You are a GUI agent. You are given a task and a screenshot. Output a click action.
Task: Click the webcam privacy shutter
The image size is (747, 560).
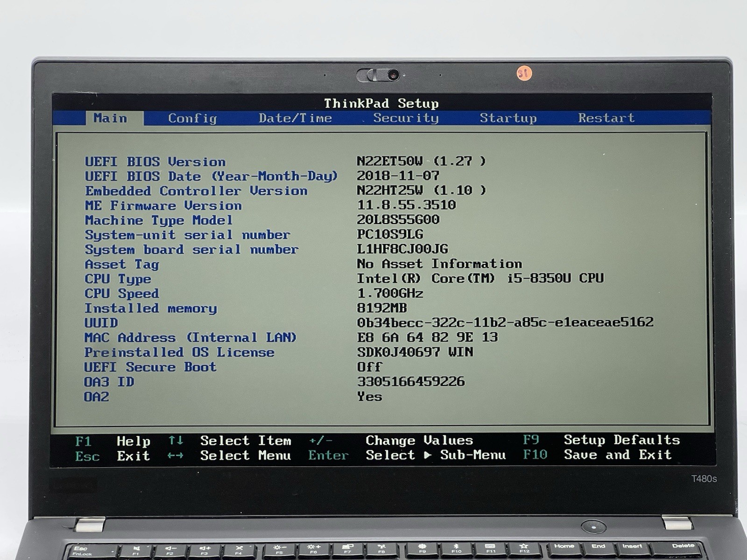coord(378,75)
